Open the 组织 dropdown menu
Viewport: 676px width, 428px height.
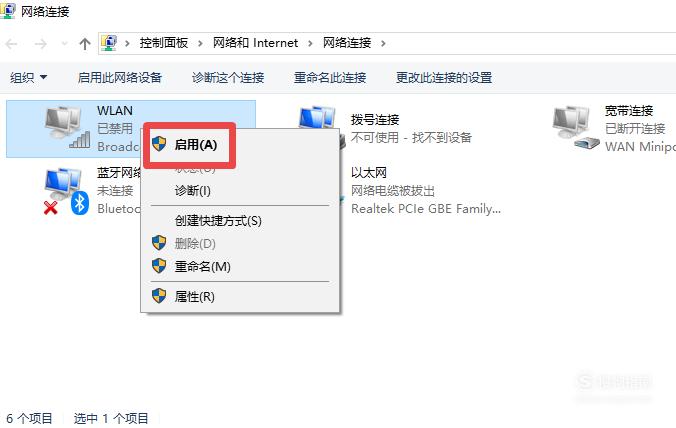click(x=28, y=78)
